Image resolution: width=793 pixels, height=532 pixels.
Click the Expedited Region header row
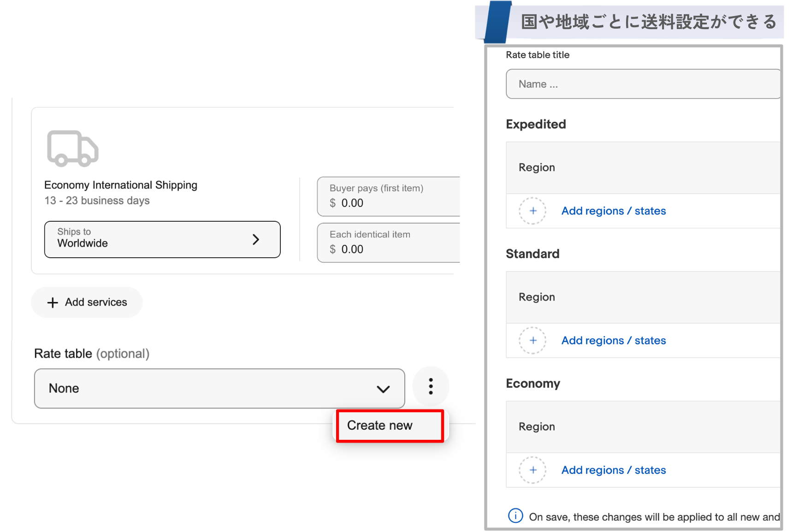click(642, 167)
